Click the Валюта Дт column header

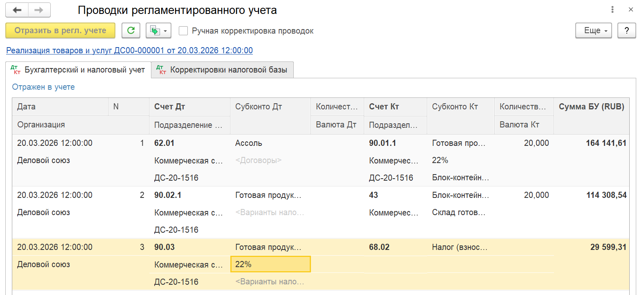coord(337,125)
